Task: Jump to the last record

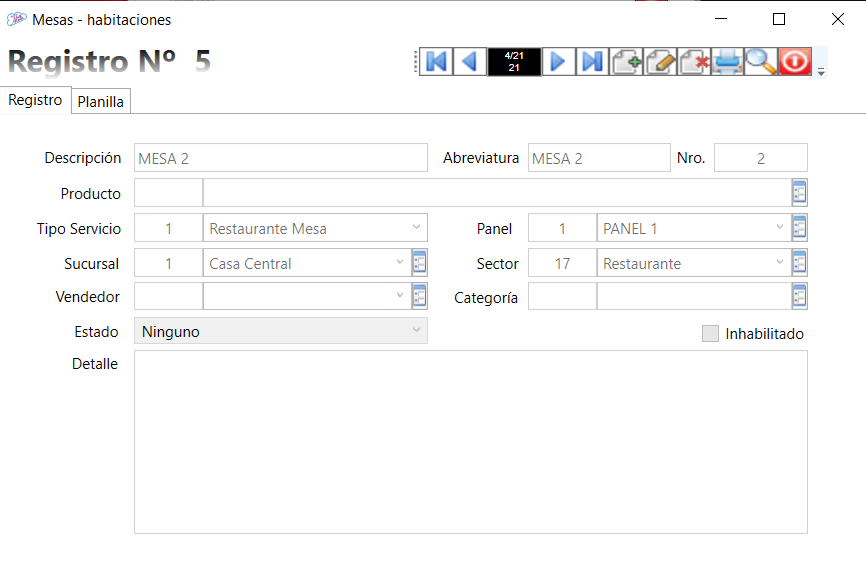Action: click(592, 62)
